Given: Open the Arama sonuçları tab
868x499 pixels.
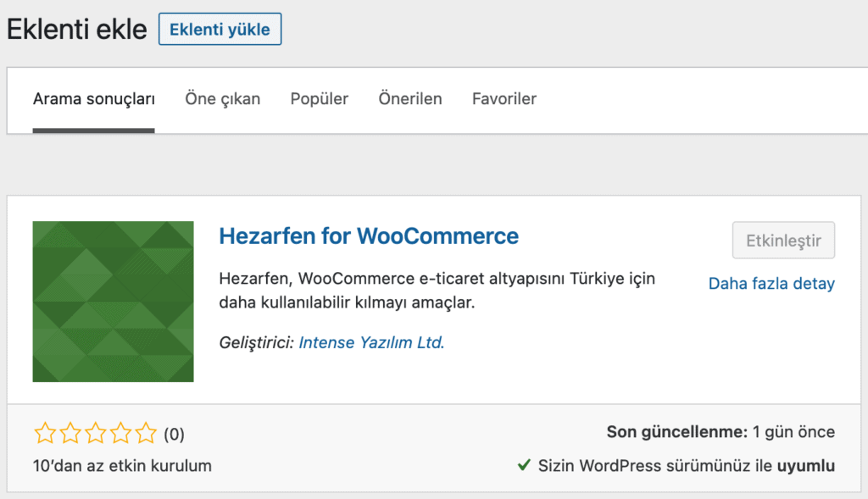Looking at the screenshot, I should (93, 99).
